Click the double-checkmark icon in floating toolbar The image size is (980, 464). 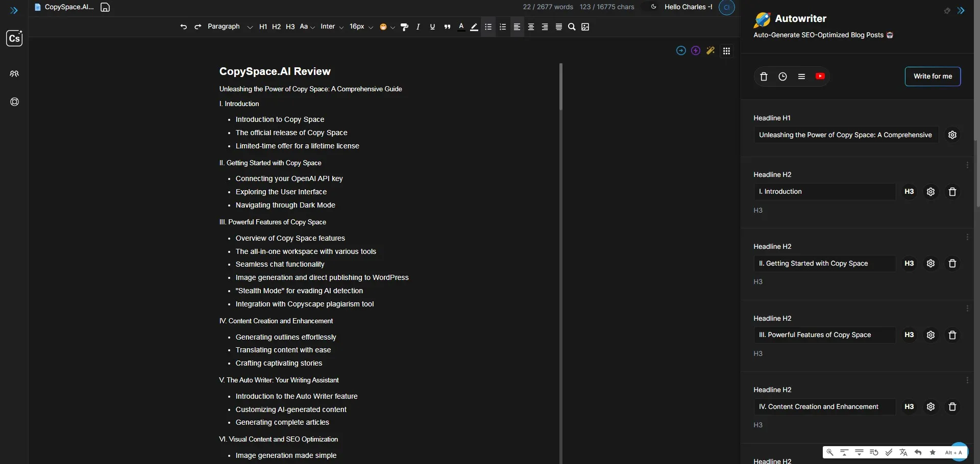pos(889,452)
